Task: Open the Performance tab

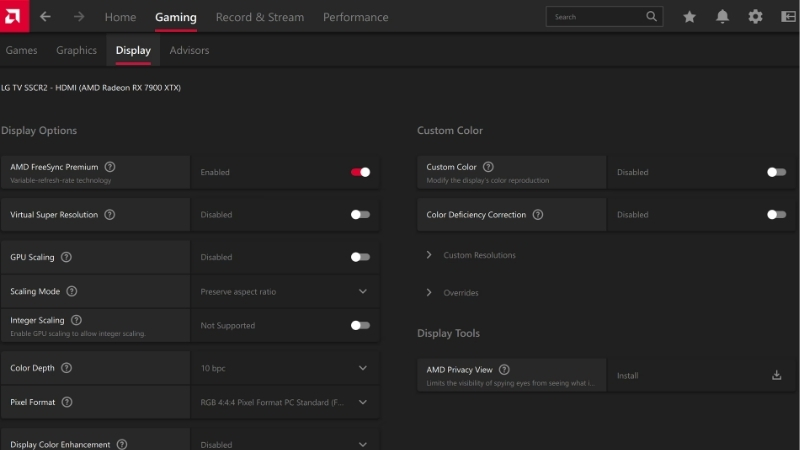Action: [356, 17]
